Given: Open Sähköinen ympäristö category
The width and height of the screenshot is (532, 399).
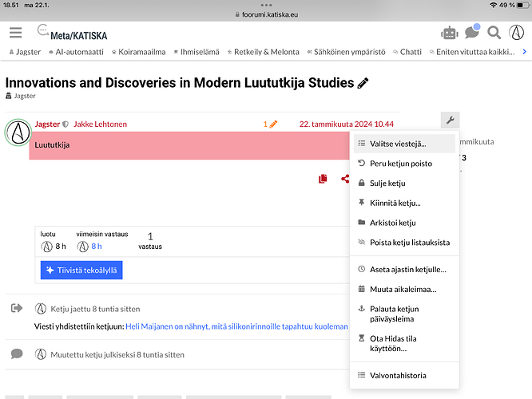Looking at the screenshot, I should pos(346,52).
